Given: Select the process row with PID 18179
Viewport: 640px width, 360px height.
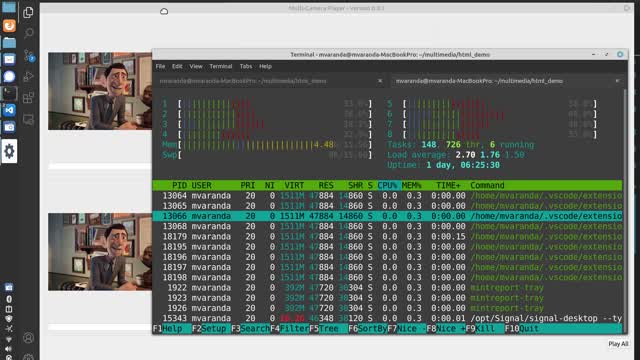Looking at the screenshot, I should tap(387, 236).
